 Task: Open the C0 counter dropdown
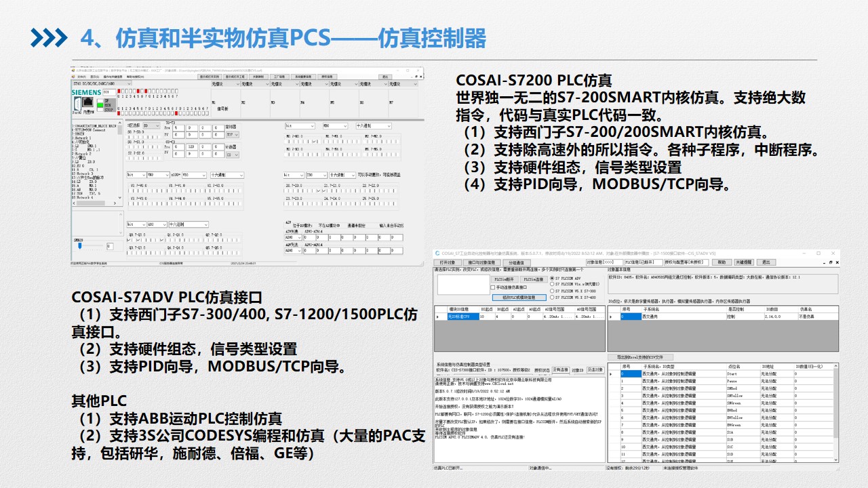[x=233, y=155]
